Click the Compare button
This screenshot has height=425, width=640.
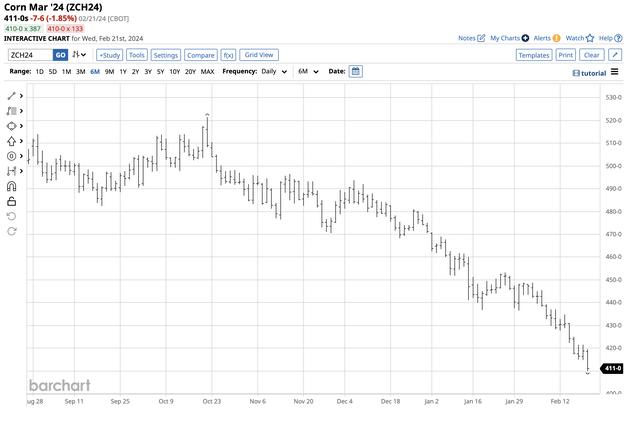201,55
